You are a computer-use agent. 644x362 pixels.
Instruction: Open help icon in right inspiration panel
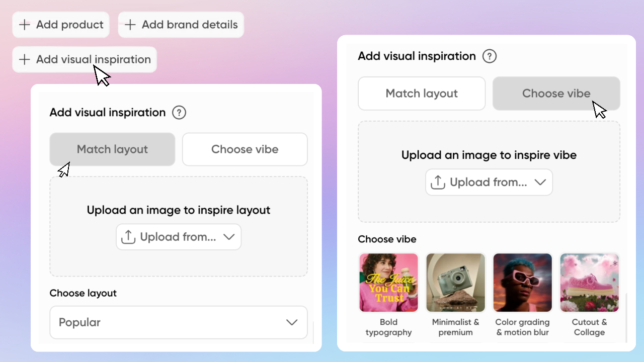(490, 56)
